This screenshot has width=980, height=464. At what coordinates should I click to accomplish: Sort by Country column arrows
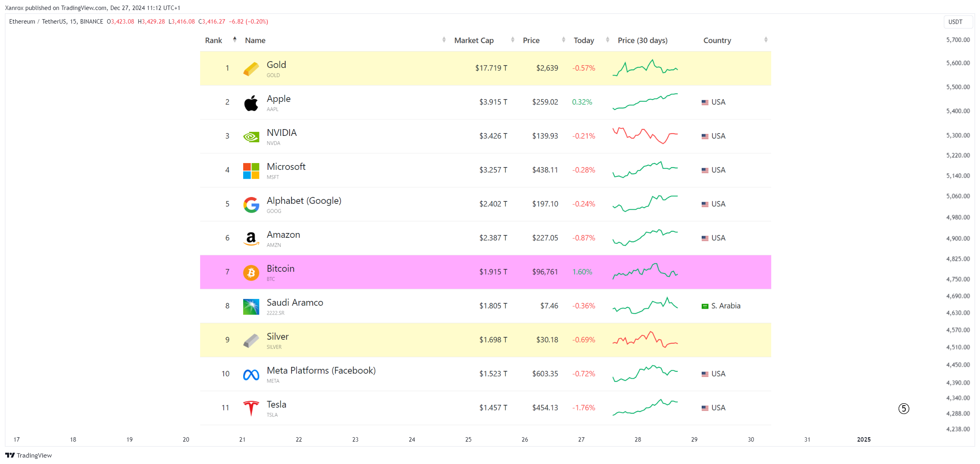click(x=766, y=40)
